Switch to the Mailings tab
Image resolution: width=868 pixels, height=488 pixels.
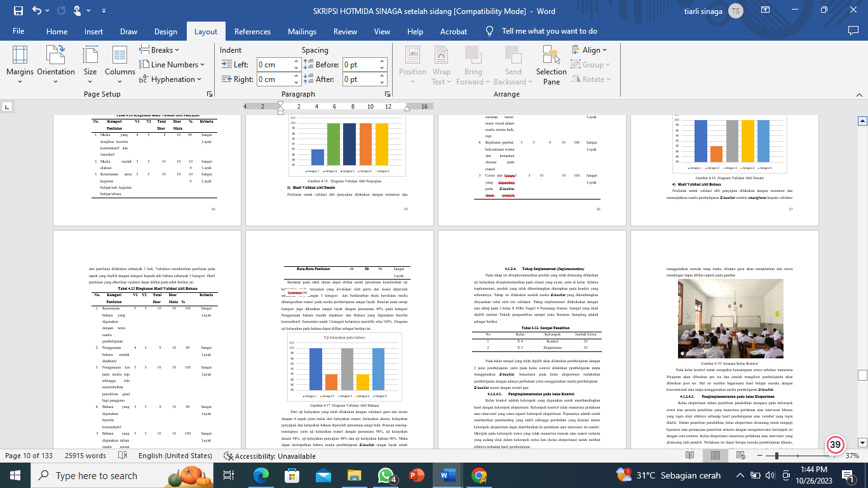tap(302, 31)
